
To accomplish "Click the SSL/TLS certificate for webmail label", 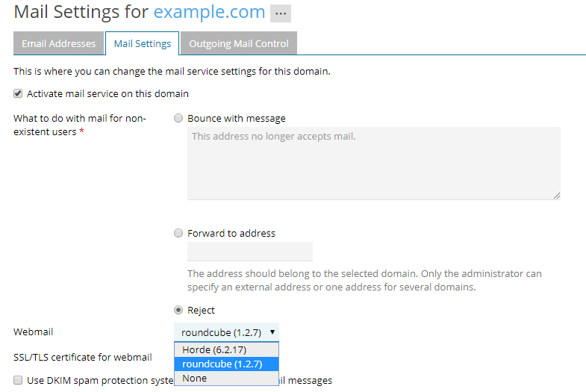I will click(82, 357).
